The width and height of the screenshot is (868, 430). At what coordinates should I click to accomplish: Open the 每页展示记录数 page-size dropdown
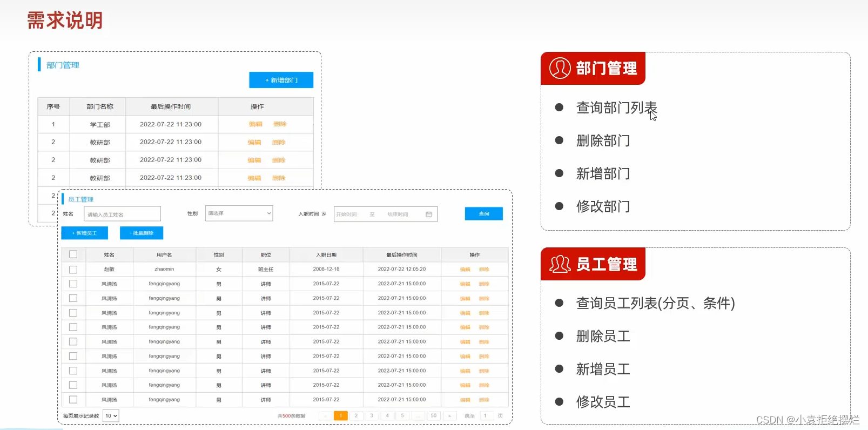(x=111, y=416)
